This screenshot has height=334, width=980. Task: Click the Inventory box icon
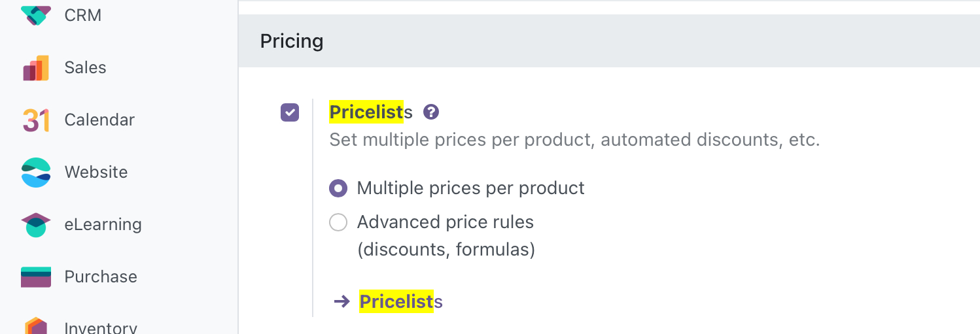coord(36,326)
